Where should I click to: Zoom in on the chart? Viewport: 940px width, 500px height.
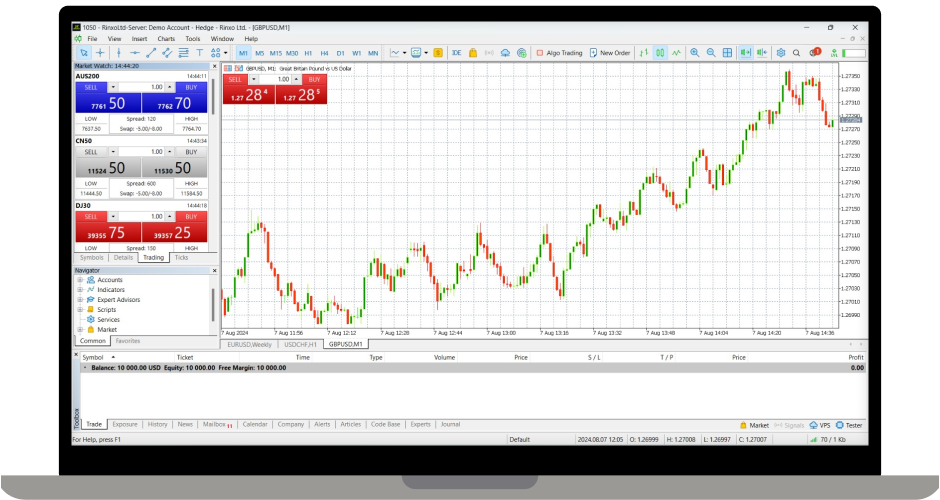click(x=694, y=52)
